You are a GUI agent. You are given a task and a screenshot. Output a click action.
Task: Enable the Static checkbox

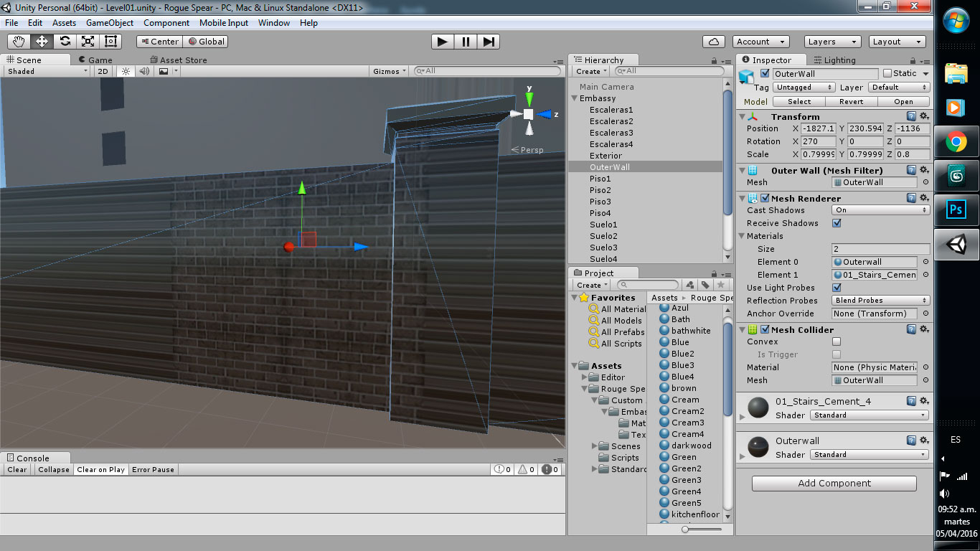point(887,73)
